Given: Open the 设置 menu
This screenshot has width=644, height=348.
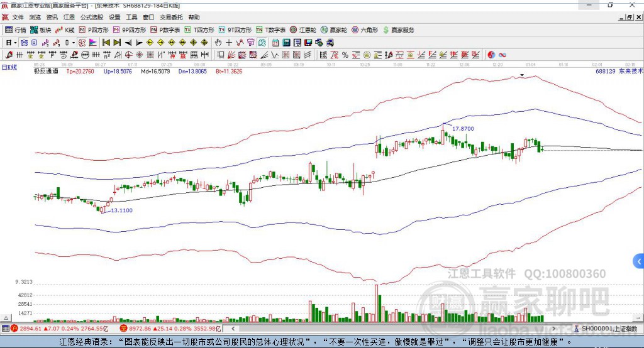Looking at the screenshot, I should 114,17.
